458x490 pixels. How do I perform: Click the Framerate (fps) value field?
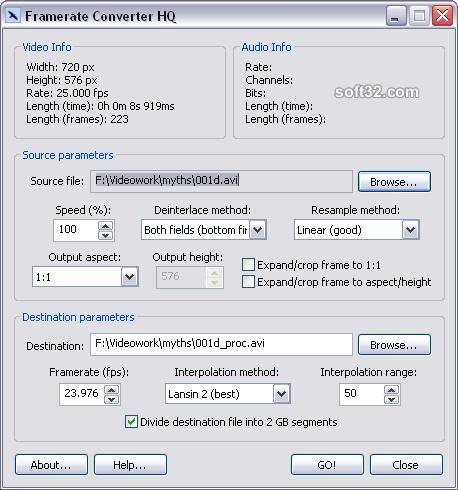(x=82, y=394)
